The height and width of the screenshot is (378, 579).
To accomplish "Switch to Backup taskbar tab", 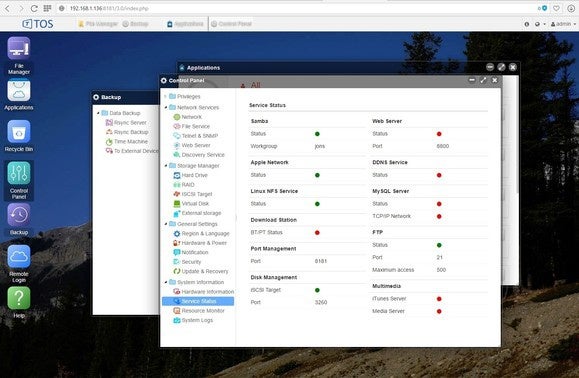I will pyautogui.click(x=135, y=24).
